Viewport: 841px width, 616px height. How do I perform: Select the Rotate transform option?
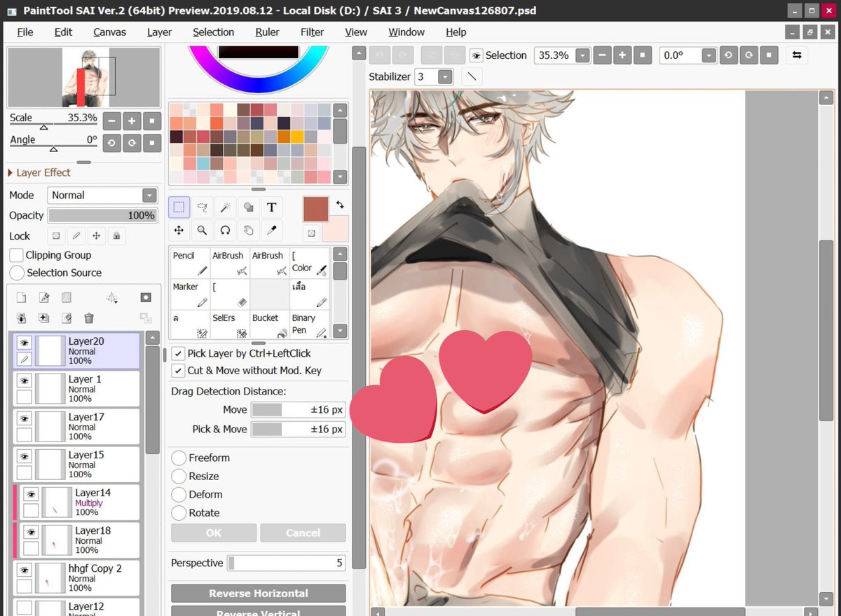(x=179, y=512)
